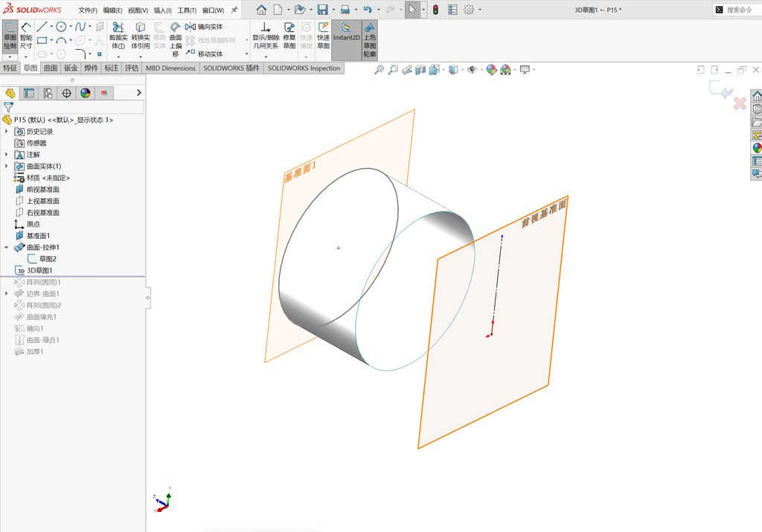762x532 pixels.
Task: Toggle Instant2D mode
Action: (x=346, y=40)
